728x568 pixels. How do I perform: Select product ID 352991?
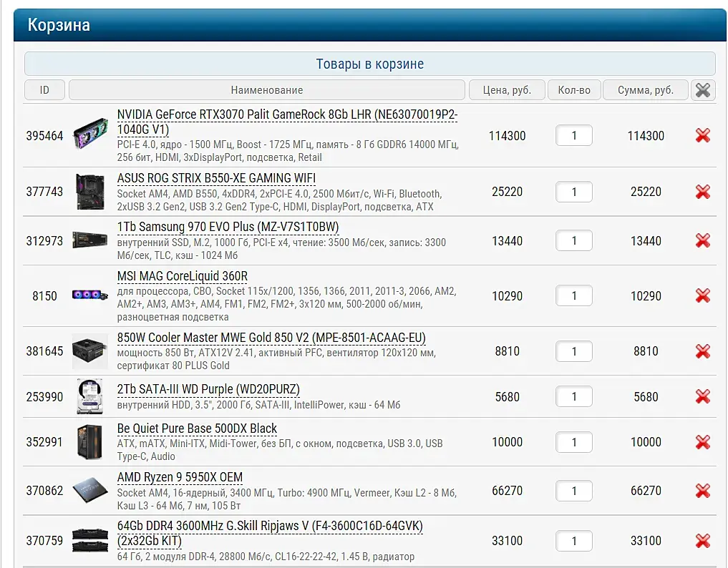pyautogui.click(x=44, y=442)
